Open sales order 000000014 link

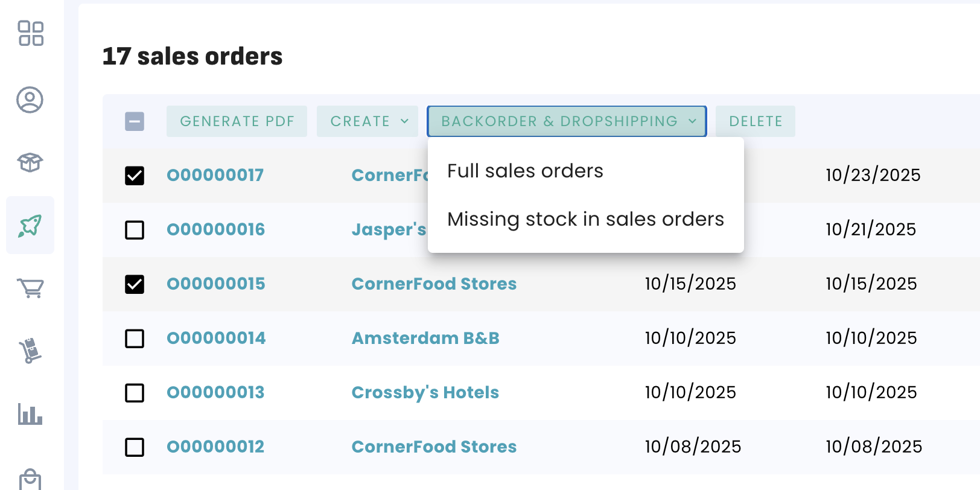[x=216, y=338]
